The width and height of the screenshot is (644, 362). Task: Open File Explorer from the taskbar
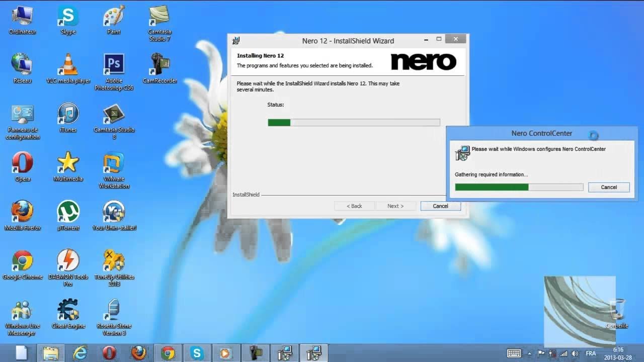51,353
